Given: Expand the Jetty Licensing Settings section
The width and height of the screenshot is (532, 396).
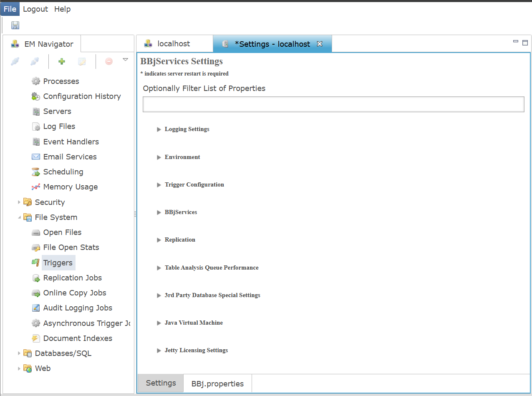Looking at the screenshot, I should click(x=159, y=351).
